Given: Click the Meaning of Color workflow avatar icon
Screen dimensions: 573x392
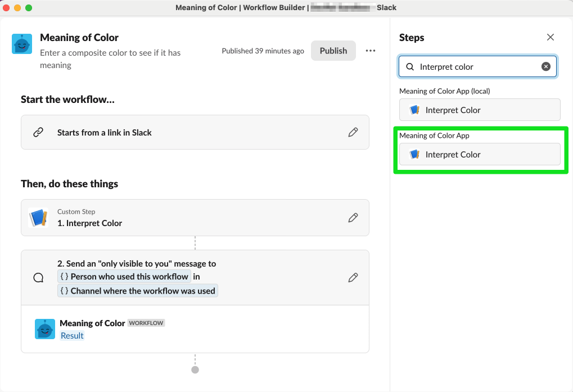Looking at the screenshot, I should [21, 43].
